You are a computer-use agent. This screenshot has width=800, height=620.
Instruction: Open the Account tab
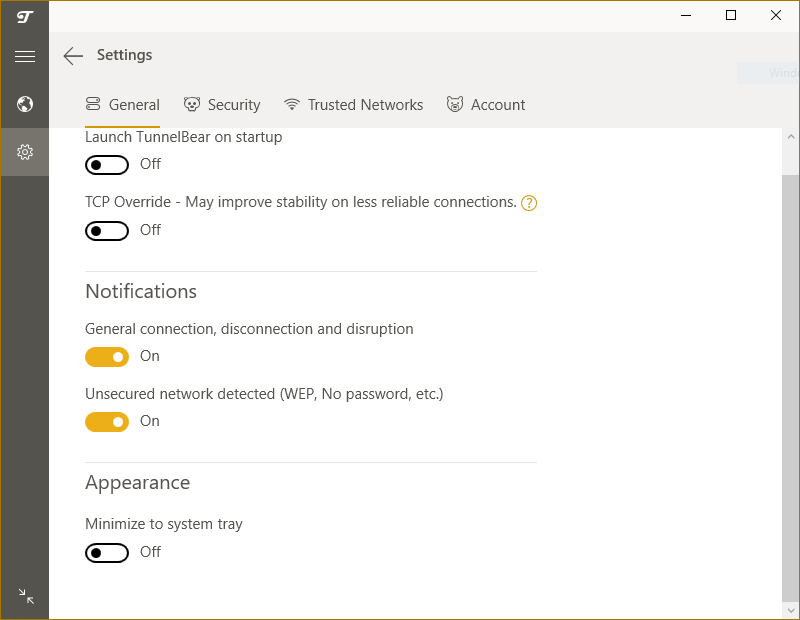tap(486, 105)
